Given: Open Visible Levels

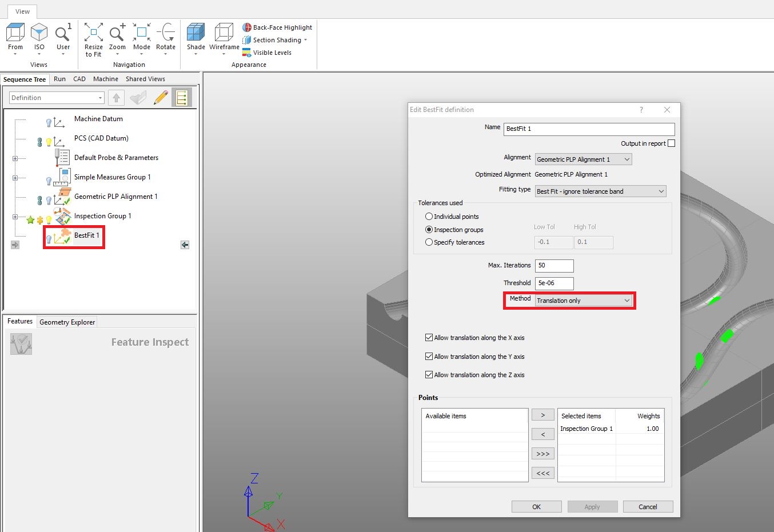Looking at the screenshot, I should (267, 53).
